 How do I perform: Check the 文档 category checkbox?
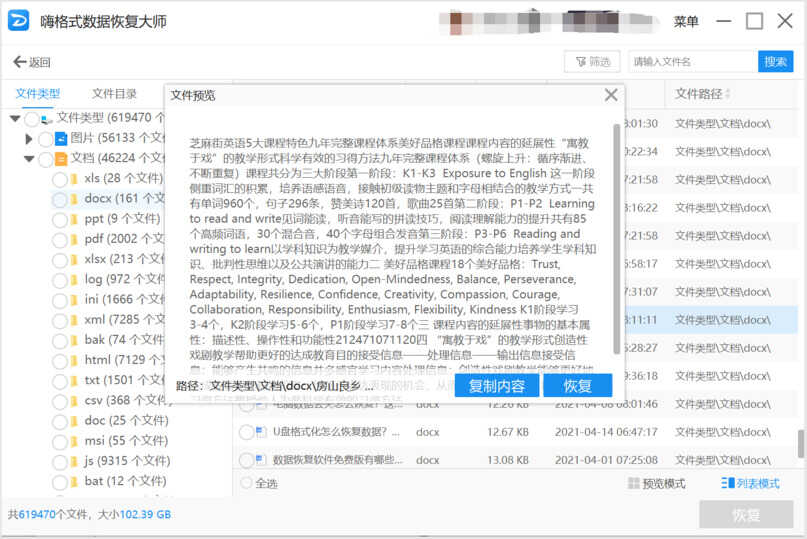[x=46, y=159]
